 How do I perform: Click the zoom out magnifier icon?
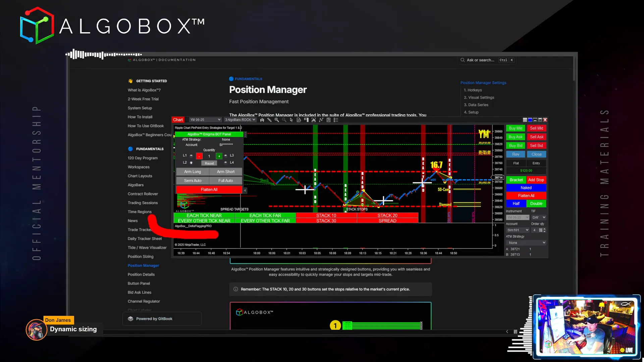pos(284,120)
